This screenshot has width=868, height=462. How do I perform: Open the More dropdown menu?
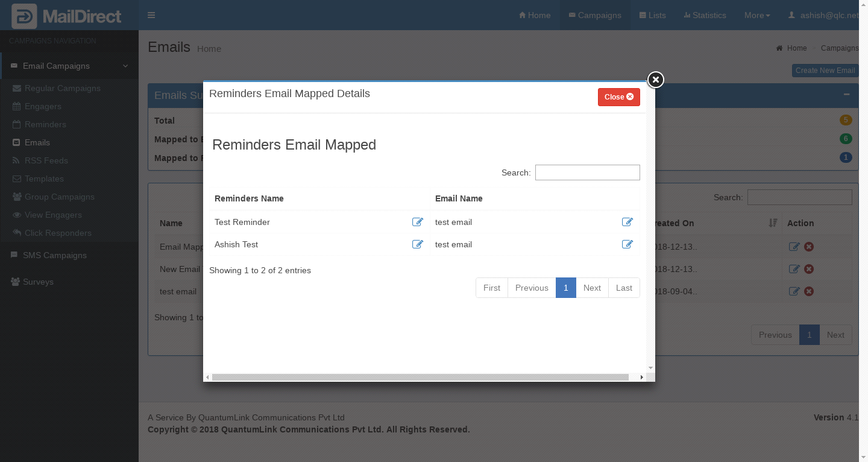click(x=756, y=15)
